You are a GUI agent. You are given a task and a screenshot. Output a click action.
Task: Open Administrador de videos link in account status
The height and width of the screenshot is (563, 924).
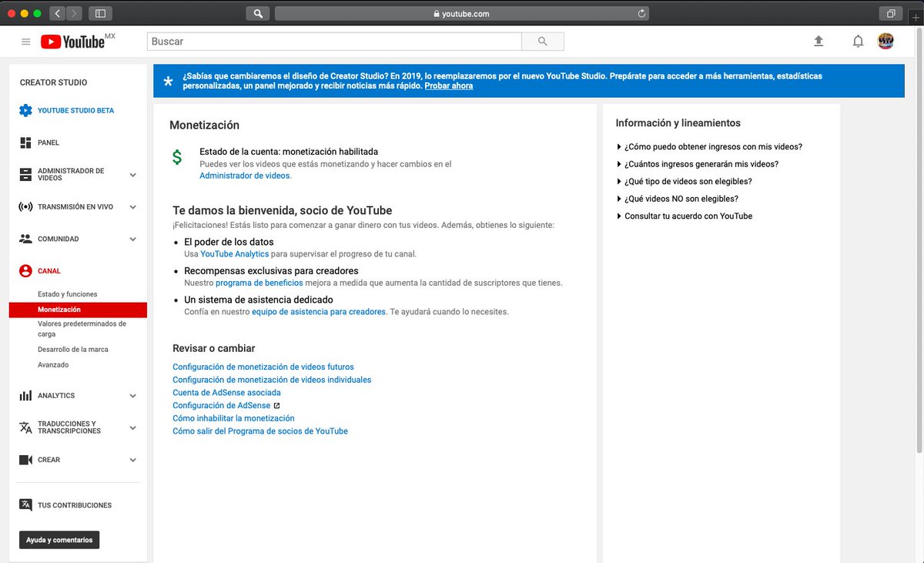[245, 176]
